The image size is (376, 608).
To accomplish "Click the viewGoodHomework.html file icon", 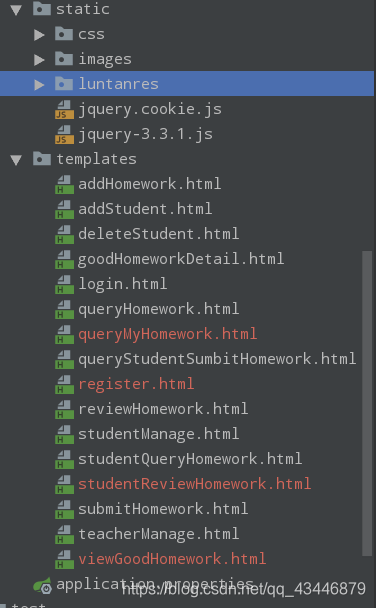I will pyautogui.click(x=64, y=560).
